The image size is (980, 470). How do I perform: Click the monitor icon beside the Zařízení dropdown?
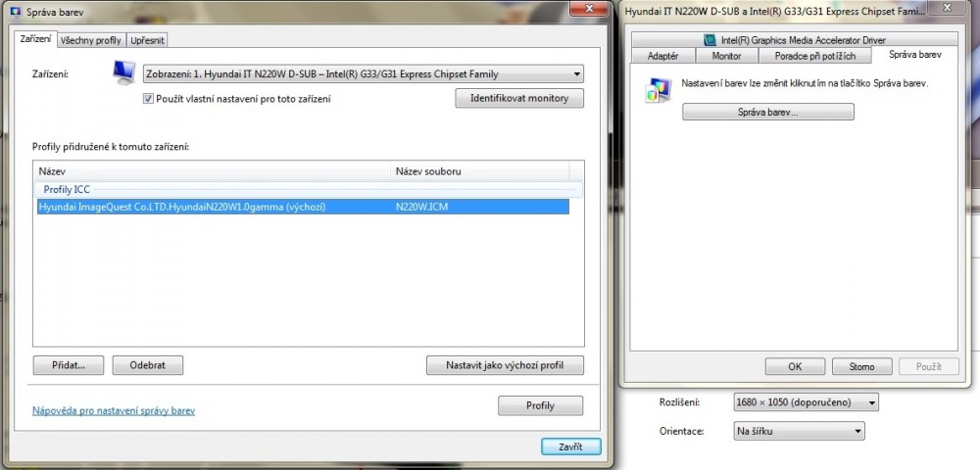click(x=122, y=73)
